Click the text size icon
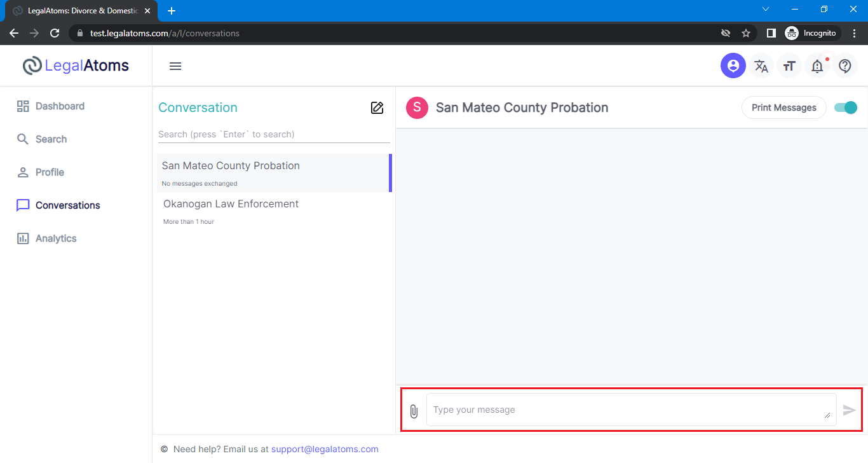 [789, 66]
